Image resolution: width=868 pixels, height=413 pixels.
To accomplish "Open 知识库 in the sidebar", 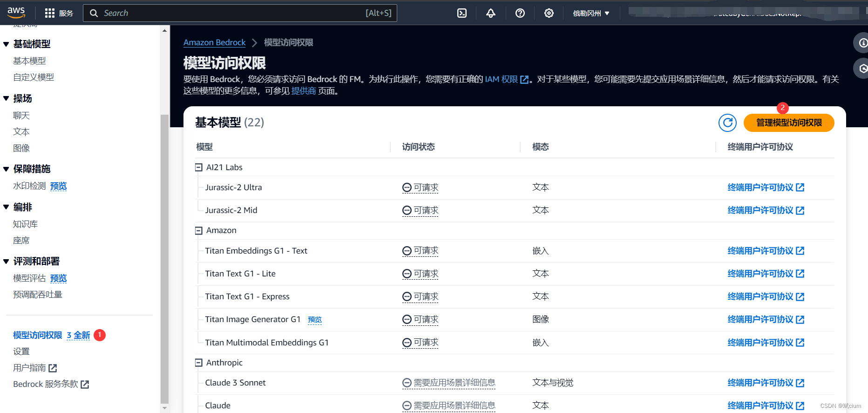I will point(26,224).
